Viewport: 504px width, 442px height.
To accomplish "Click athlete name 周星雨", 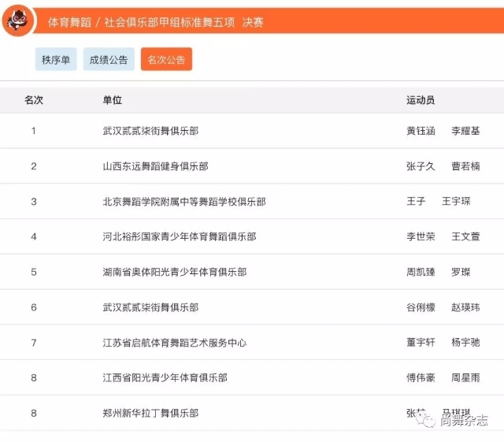I will point(465,377).
